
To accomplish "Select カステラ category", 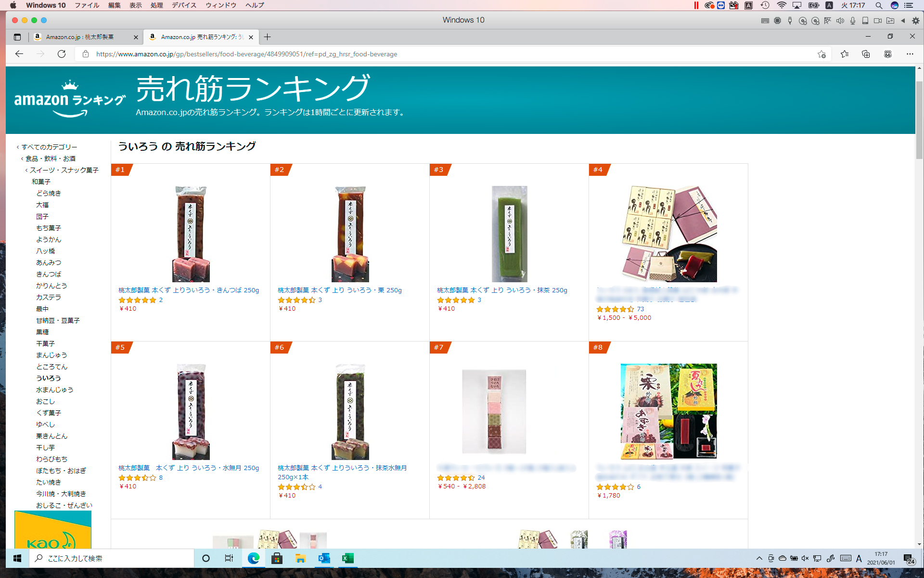I will pyautogui.click(x=49, y=297).
